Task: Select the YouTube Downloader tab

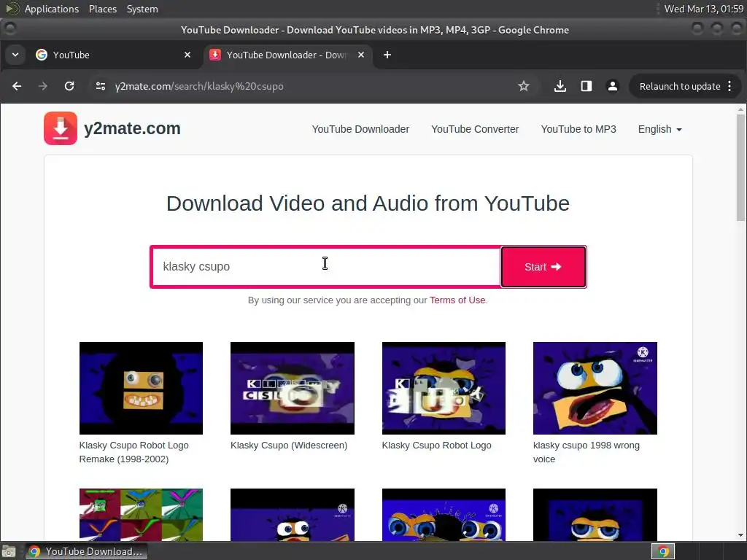Action: [287, 55]
